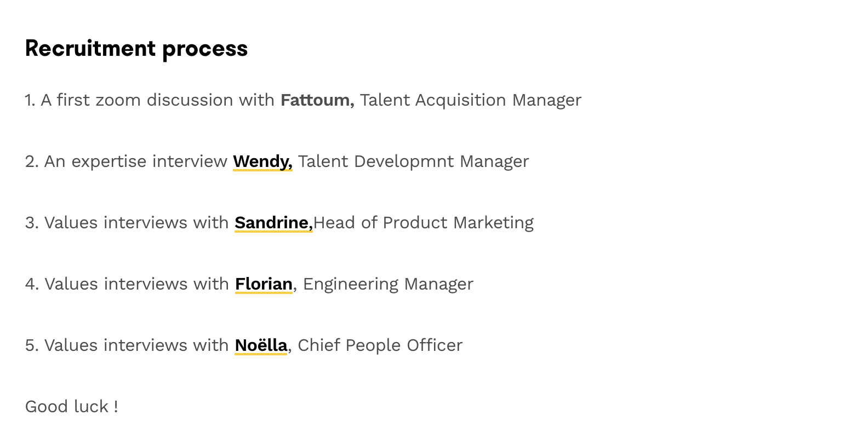Click the Chief People Officer text
Image resolution: width=868 pixels, height=439 pixels.
[380, 345]
